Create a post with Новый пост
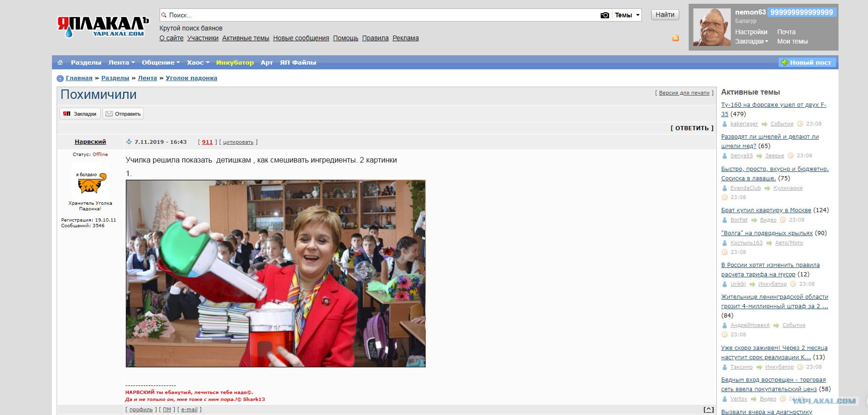The image size is (868, 415). point(807,62)
